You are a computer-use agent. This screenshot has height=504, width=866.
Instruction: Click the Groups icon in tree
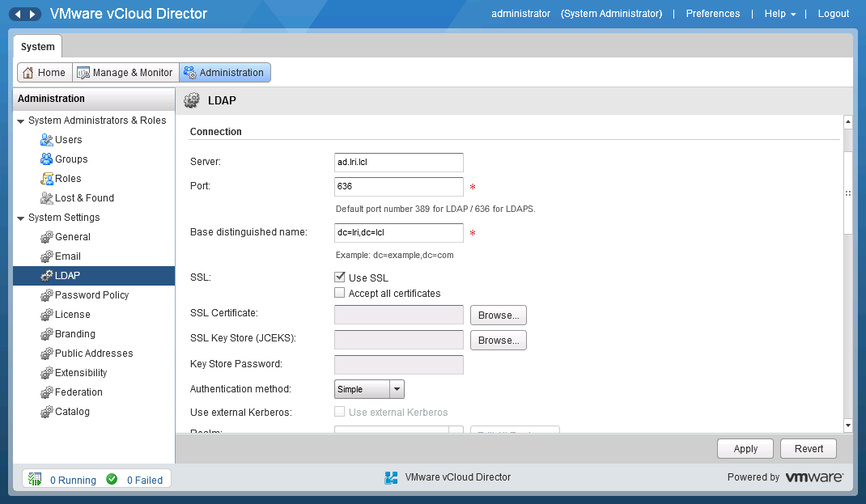46,159
